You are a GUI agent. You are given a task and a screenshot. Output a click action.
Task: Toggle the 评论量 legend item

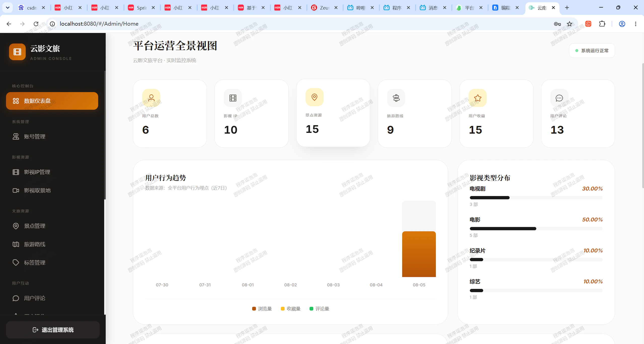pyautogui.click(x=319, y=309)
